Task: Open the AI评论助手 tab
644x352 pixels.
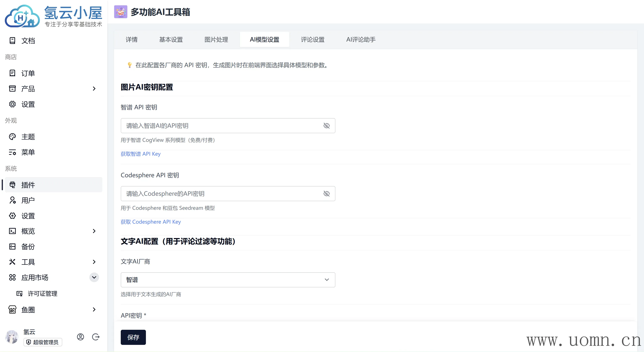Action: [x=361, y=39]
